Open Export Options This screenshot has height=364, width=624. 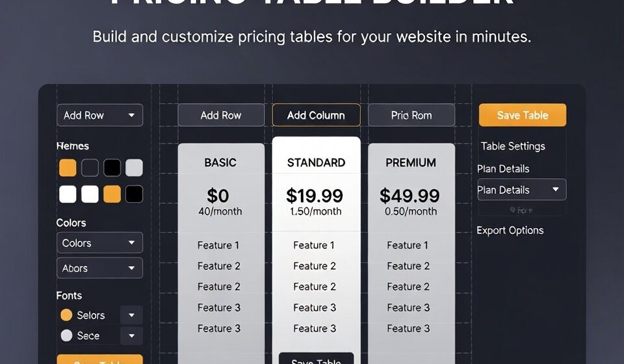(x=510, y=230)
